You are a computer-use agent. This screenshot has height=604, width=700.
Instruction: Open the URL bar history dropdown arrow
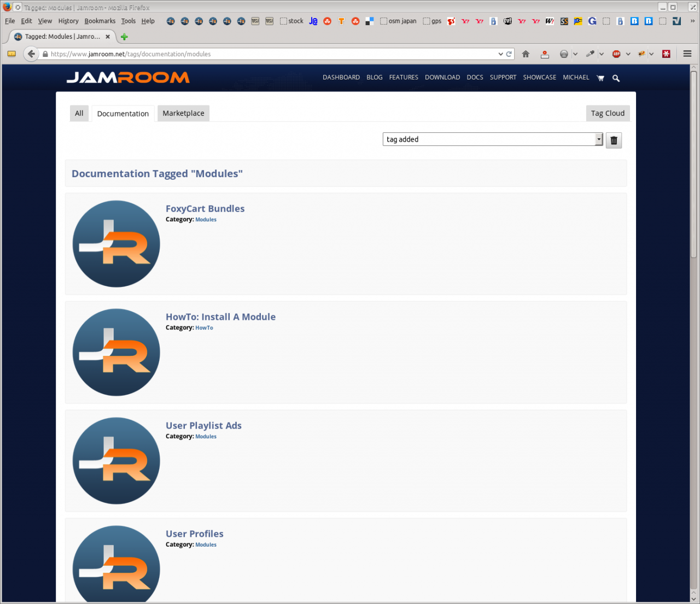tap(500, 54)
